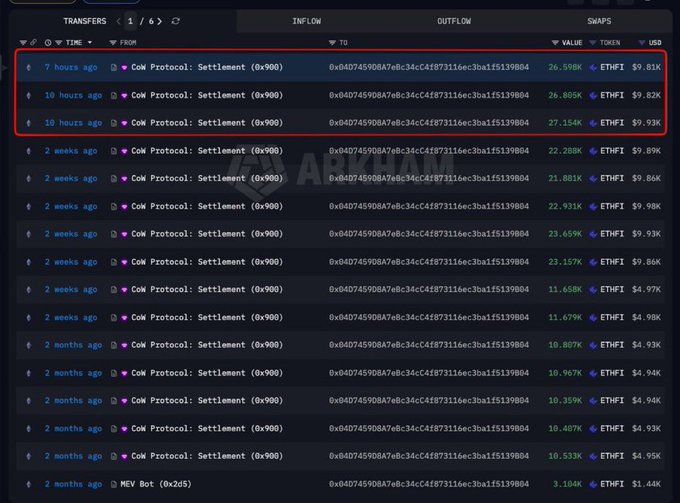680x503 pixels.
Task: Select the 10.407K value cell
Action: (565, 428)
